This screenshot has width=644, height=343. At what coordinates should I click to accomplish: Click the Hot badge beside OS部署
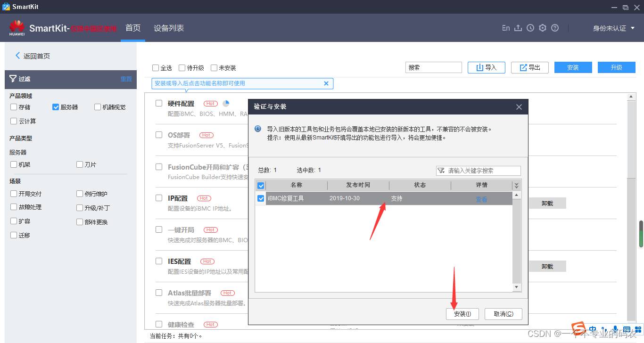click(x=206, y=135)
